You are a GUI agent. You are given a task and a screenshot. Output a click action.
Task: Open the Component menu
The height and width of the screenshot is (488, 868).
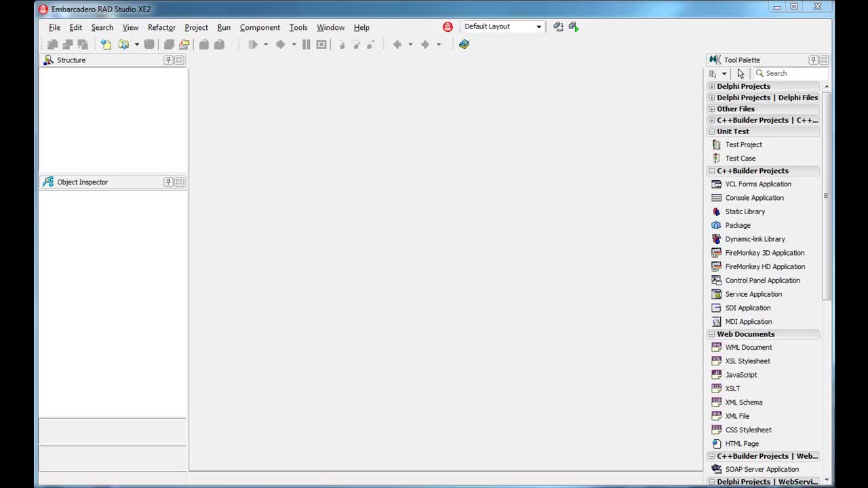click(260, 27)
